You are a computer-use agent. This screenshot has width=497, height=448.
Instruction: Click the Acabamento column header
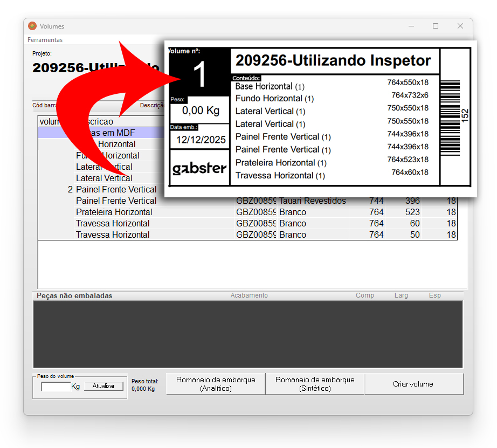tap(248, 295)
